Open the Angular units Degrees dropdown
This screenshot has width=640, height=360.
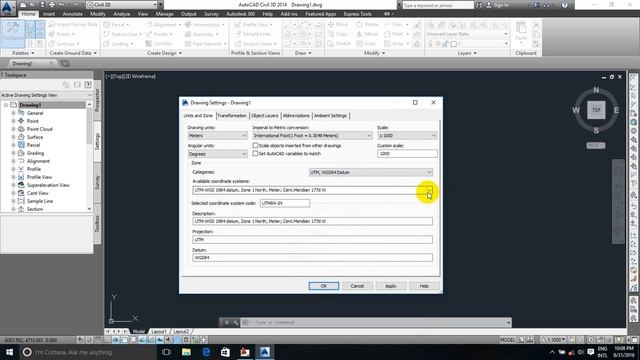[218, 154]
